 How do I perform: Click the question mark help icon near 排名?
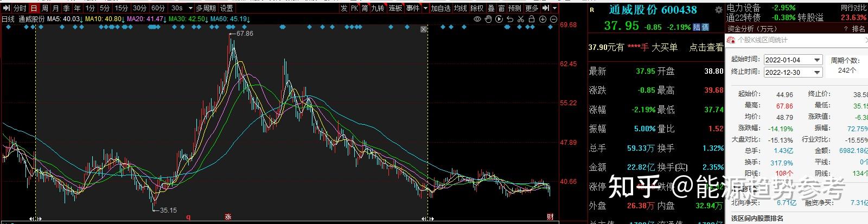point(846,29)
